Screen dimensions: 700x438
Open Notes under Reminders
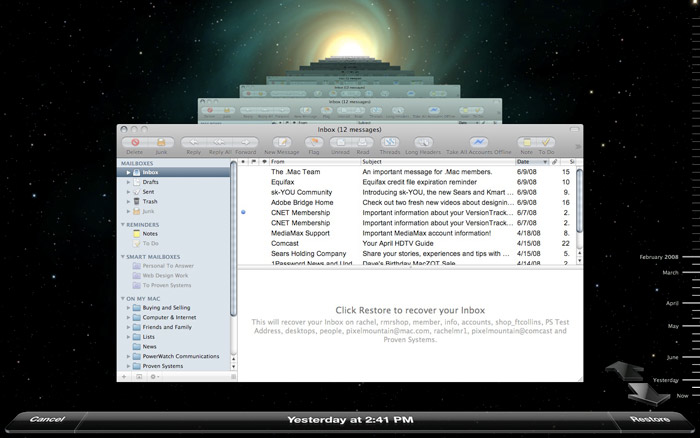pyautogui.click(x=174, y=234)
